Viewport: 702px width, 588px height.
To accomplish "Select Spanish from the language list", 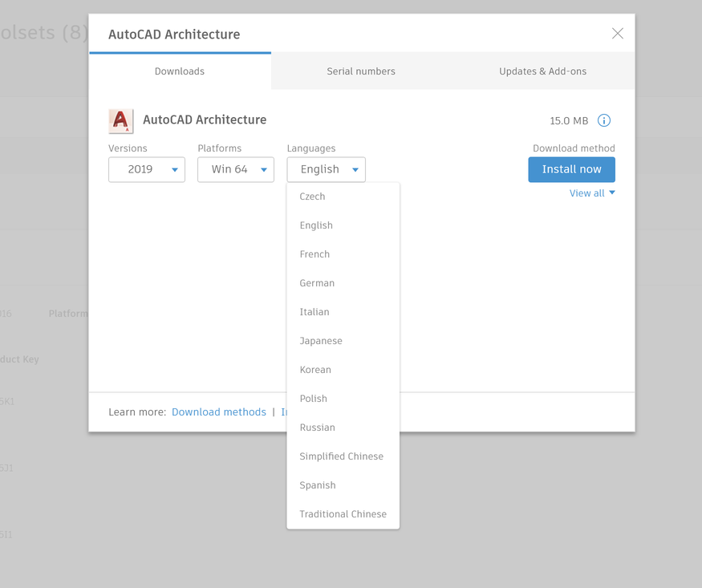I will [x=318, y=485].
